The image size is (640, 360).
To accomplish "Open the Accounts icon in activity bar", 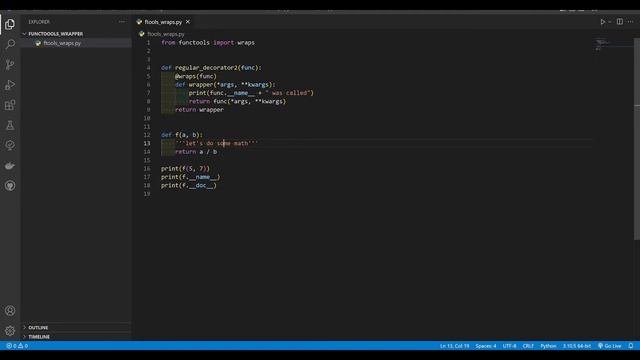I will click(10, 311).
